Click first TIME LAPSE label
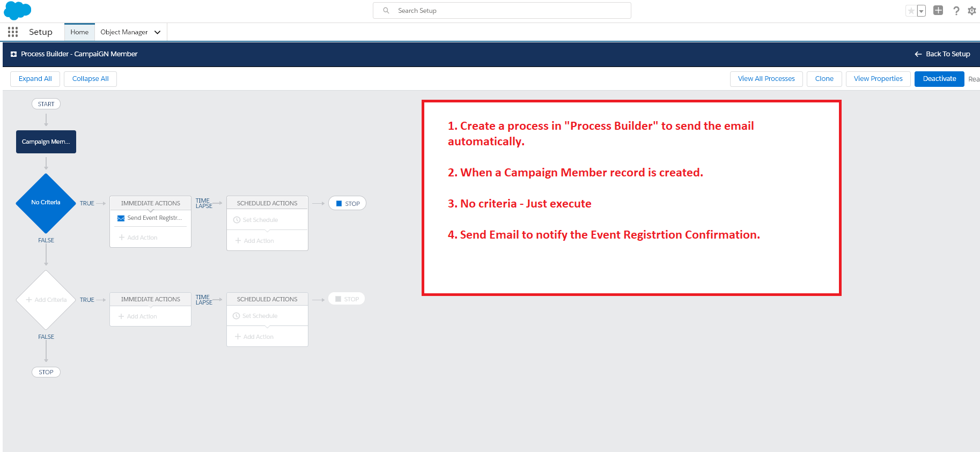The width and height of the screenshot is (980, 452). tap(204, 203)
